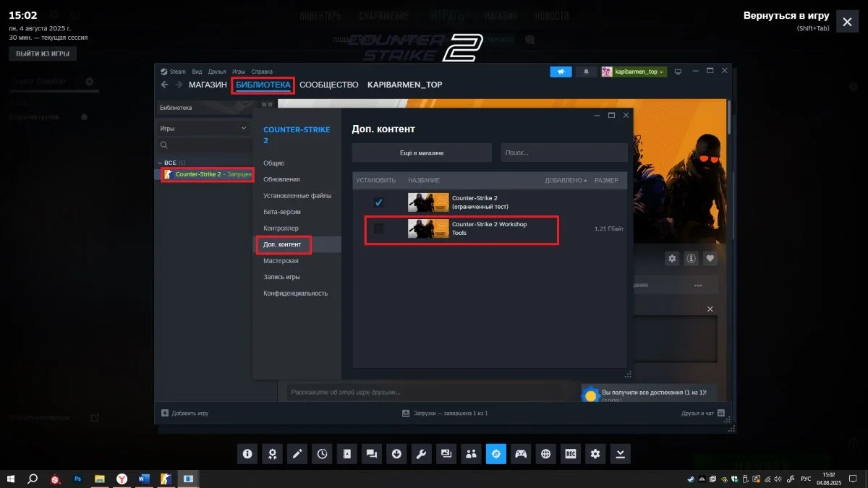
Task: Open the controller icon in overlay toolbar
Action: 521,454
